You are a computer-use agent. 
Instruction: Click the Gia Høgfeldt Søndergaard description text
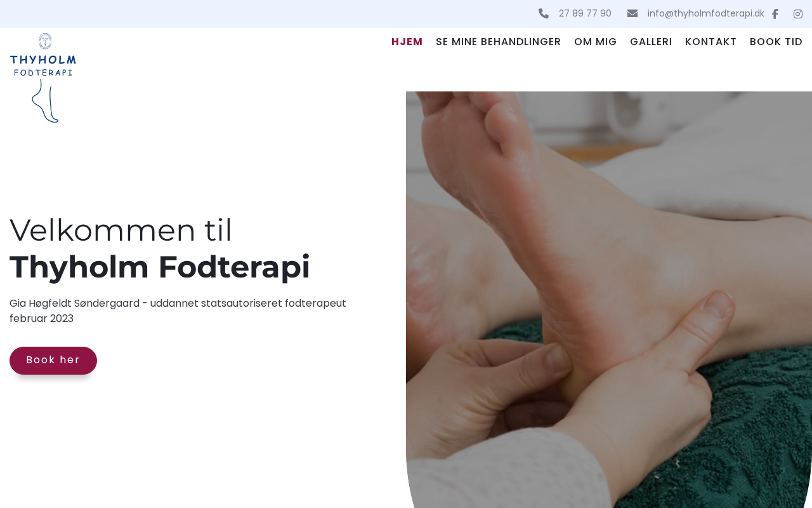[x=178, y=311]
